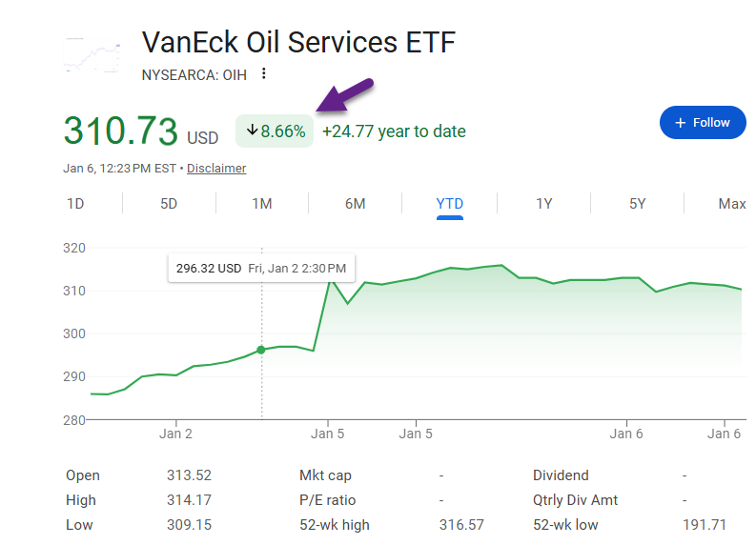Show the 5Y chart range
This screenshot has height=545, width=756.
[637, 204]
